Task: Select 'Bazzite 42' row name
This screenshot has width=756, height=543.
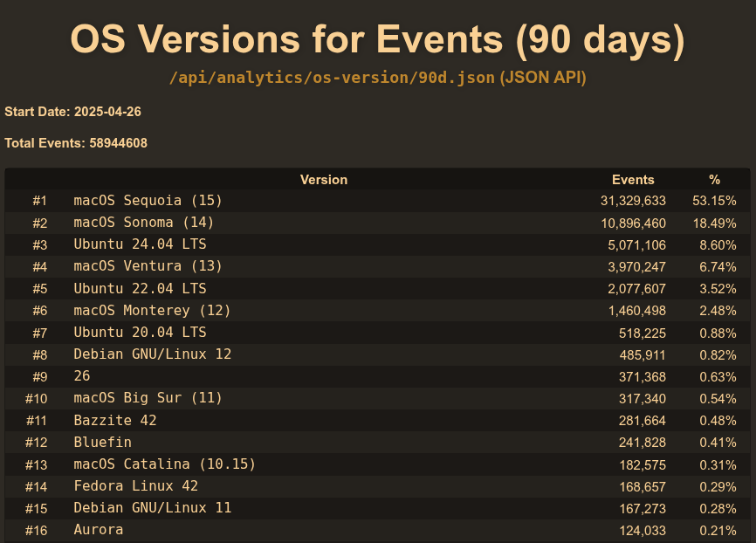Action: [x=114, y=421]
